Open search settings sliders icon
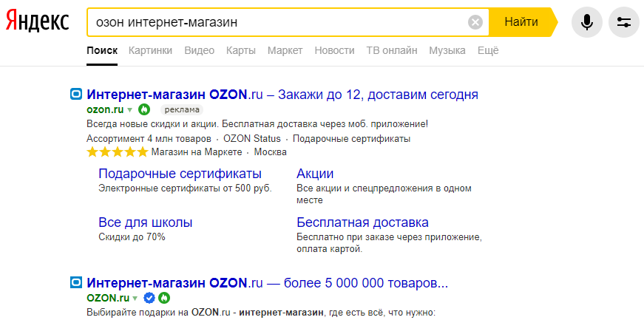This screenshot has width=644, height=320. click(x=623, y=22)
